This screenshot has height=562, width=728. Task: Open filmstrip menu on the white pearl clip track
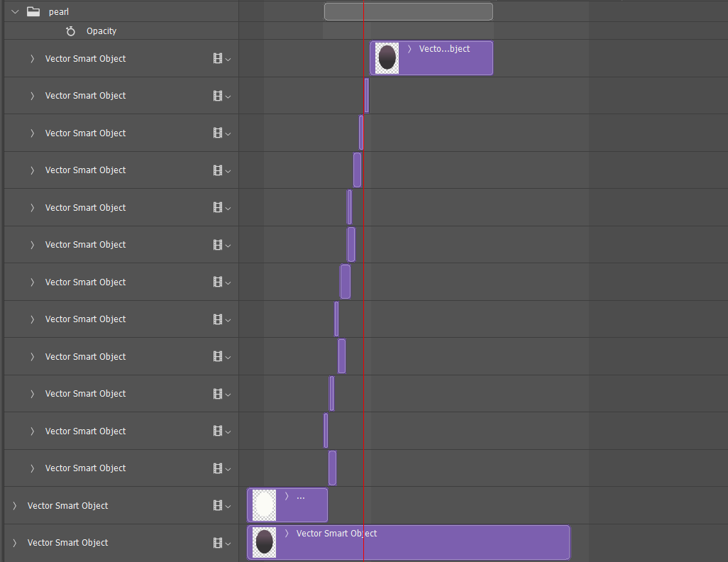click(x=222, y=505)
